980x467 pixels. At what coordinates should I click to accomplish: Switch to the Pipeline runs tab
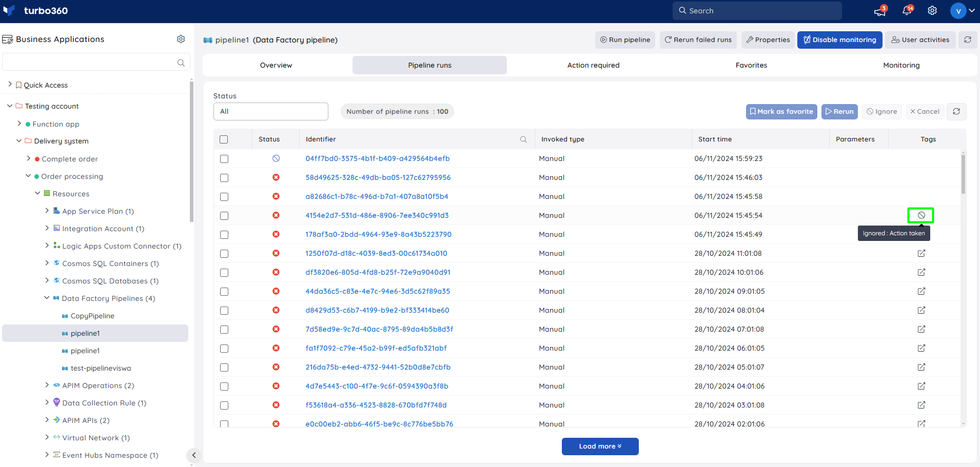pos(429,65)
